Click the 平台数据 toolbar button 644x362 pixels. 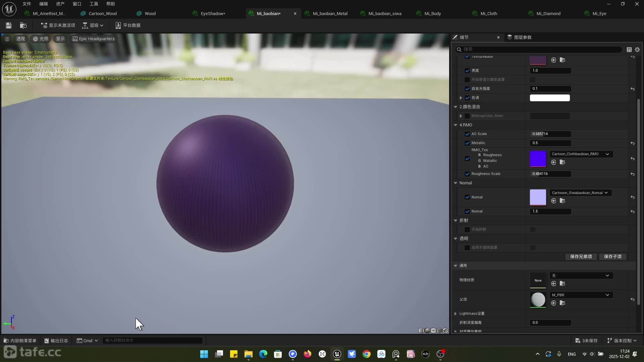pyautogui.click(x=128, y=25)
